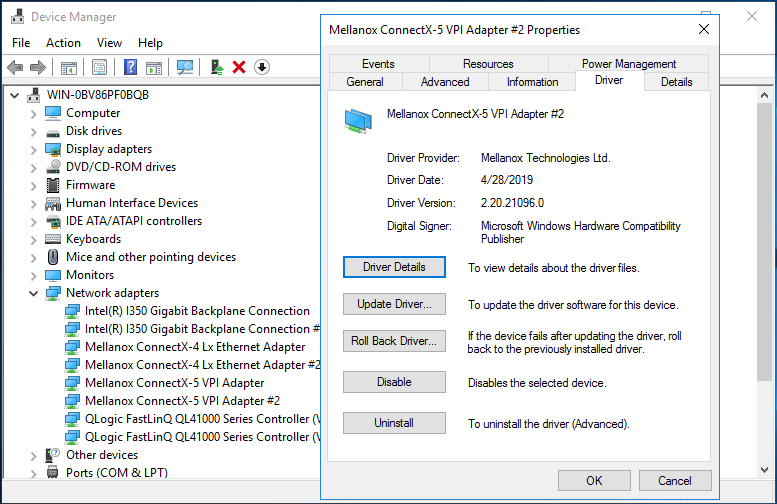Click the Human Interface Devices icon
The image size is (777, 504).
53,203
